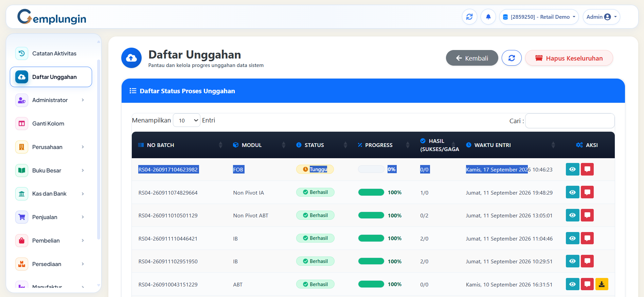
Task: Click the Buku Besar book icon
Action: [x=22, y=170]
